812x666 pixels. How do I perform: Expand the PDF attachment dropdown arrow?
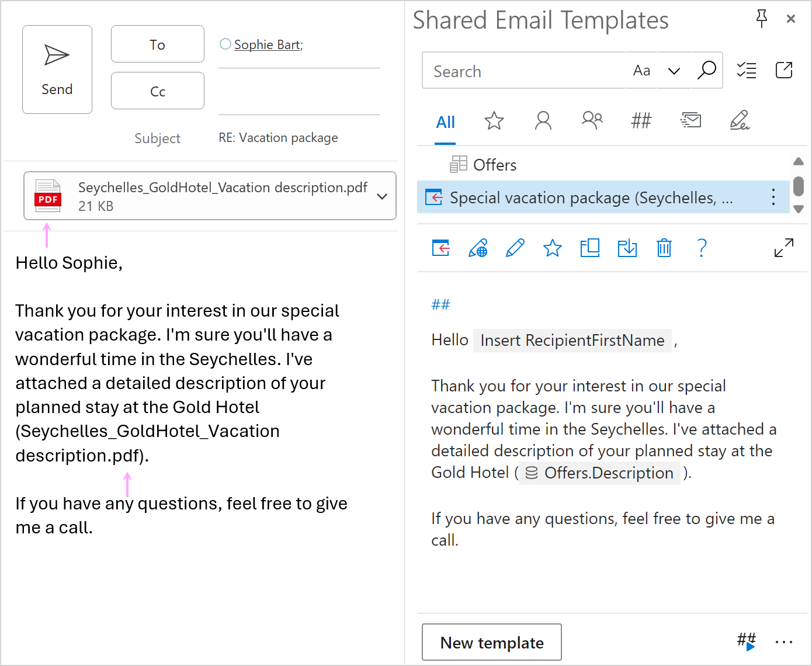pyautogui.click(x=382, y=196)
